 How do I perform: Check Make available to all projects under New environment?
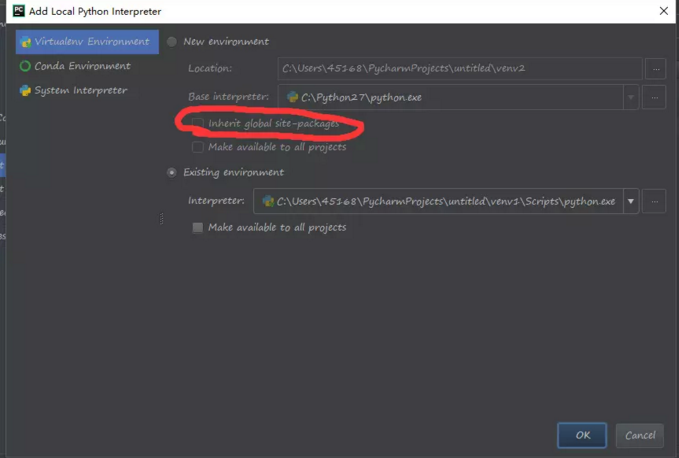pyautogui.click(x=198, y=147)
